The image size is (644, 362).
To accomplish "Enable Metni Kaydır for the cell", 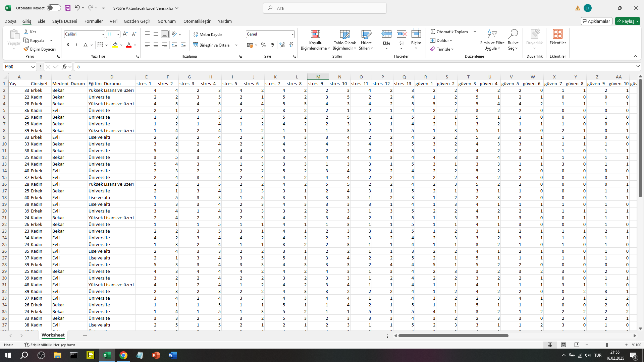I will (x=208, y=34).
